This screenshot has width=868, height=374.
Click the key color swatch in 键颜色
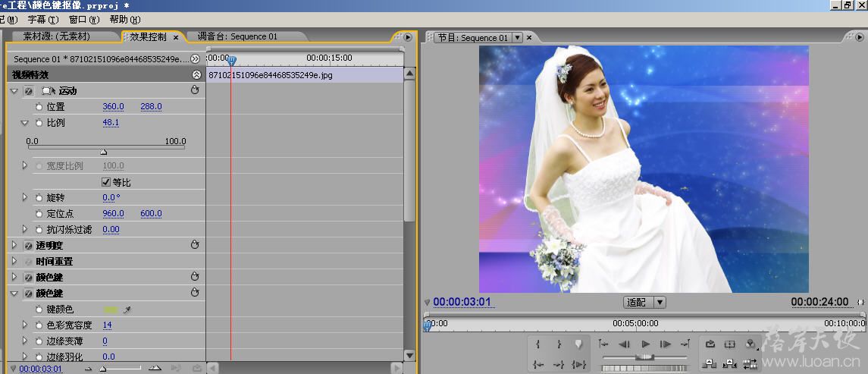point(111,310)
